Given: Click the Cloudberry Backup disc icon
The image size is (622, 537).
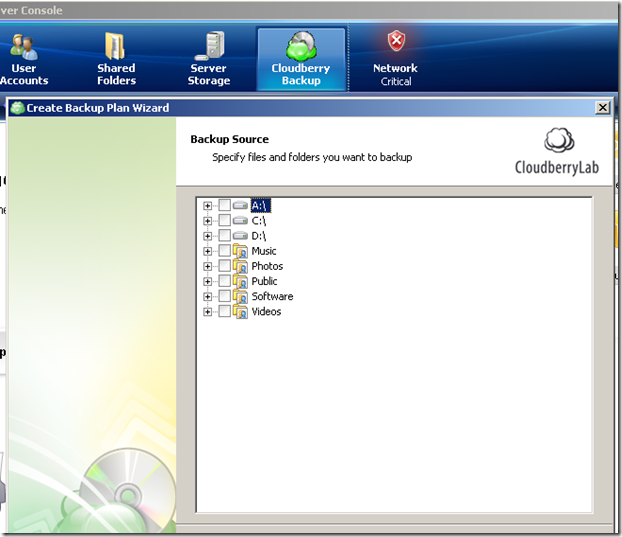Looking at the screenshot, I should [x=301, y=46].
